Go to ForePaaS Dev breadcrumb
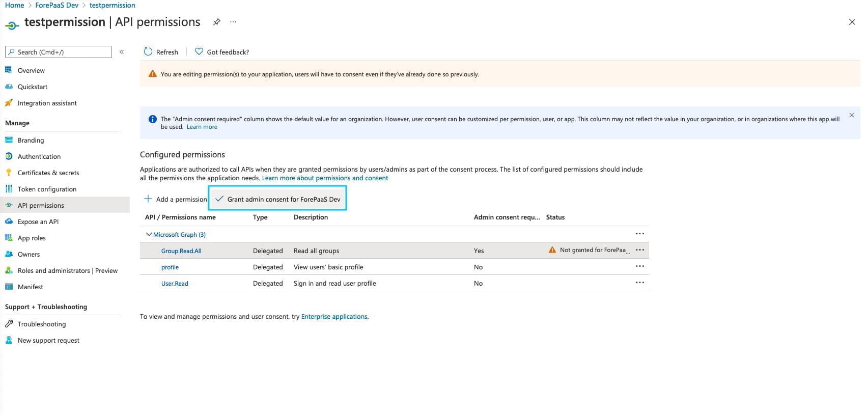The image size is (868, 415). (x=57, y=5)
